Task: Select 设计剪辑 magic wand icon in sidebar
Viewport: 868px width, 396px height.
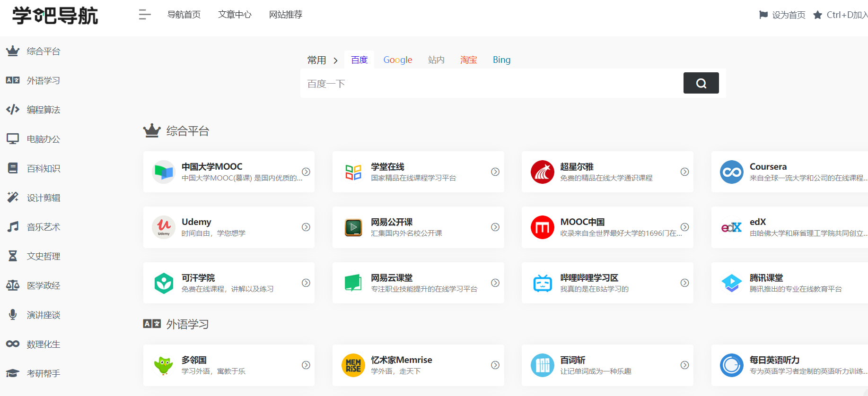Action: (13, 198)
